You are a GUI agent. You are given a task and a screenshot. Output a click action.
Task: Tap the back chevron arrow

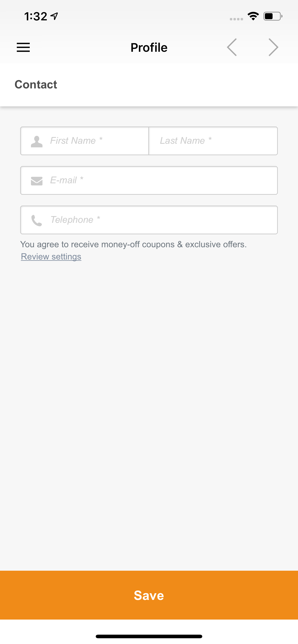pos(232,47)
